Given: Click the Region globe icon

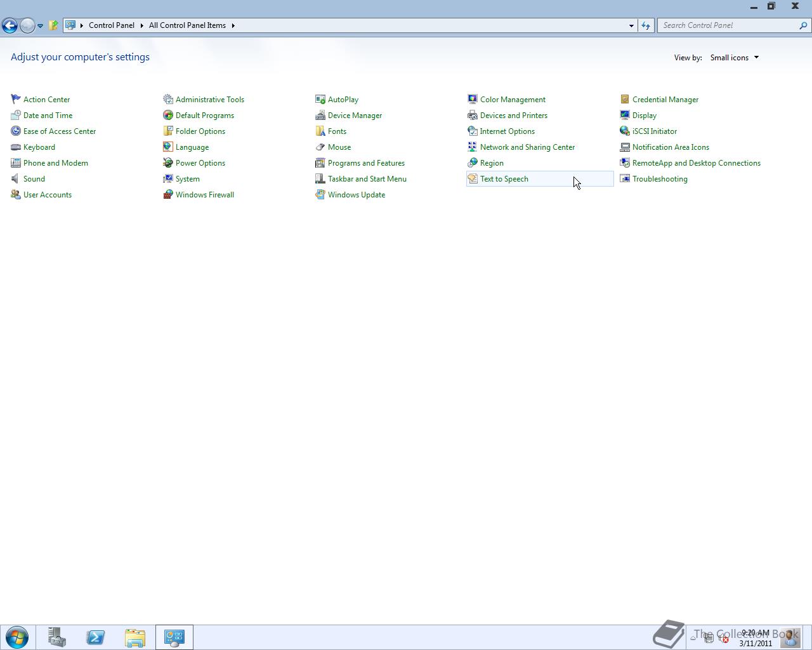Looking at the screenshot, I should [473, 162].
